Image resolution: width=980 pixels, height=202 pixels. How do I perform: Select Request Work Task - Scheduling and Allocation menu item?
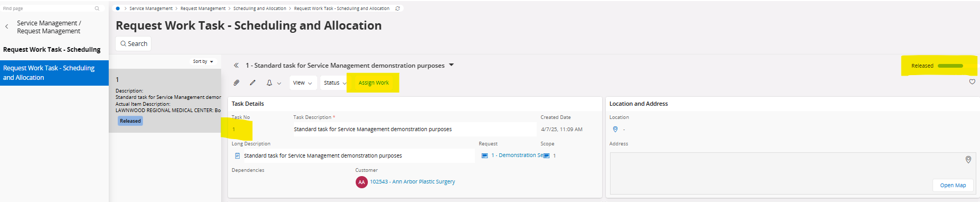(x=54, y=73)
